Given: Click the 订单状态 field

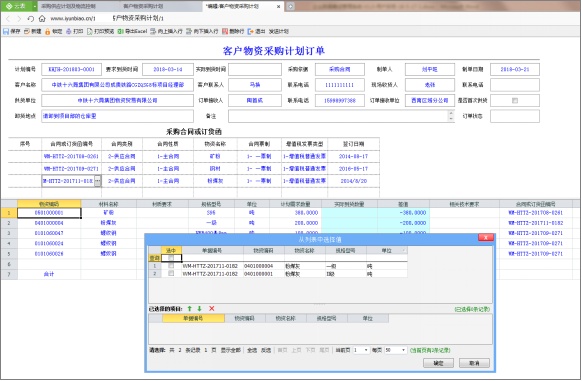Looking at the screenshot, I should (515, 116).
